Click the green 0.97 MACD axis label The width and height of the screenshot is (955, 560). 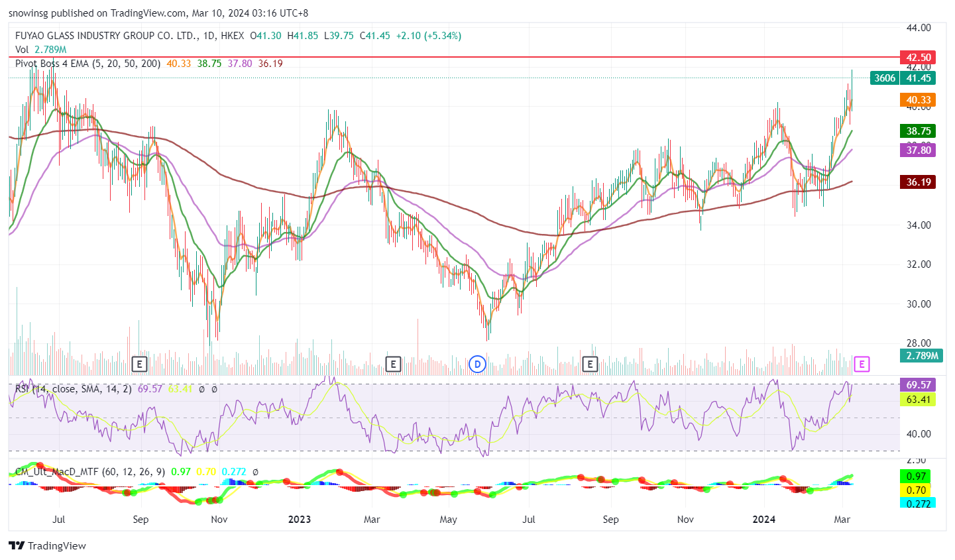(x=915, y=476)
